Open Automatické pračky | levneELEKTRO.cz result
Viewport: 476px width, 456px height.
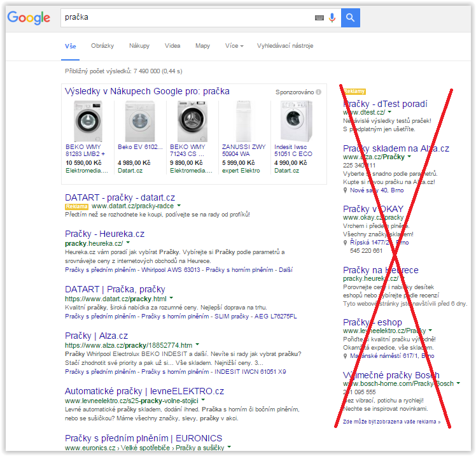pyautogui.click(x=144, y=391)
